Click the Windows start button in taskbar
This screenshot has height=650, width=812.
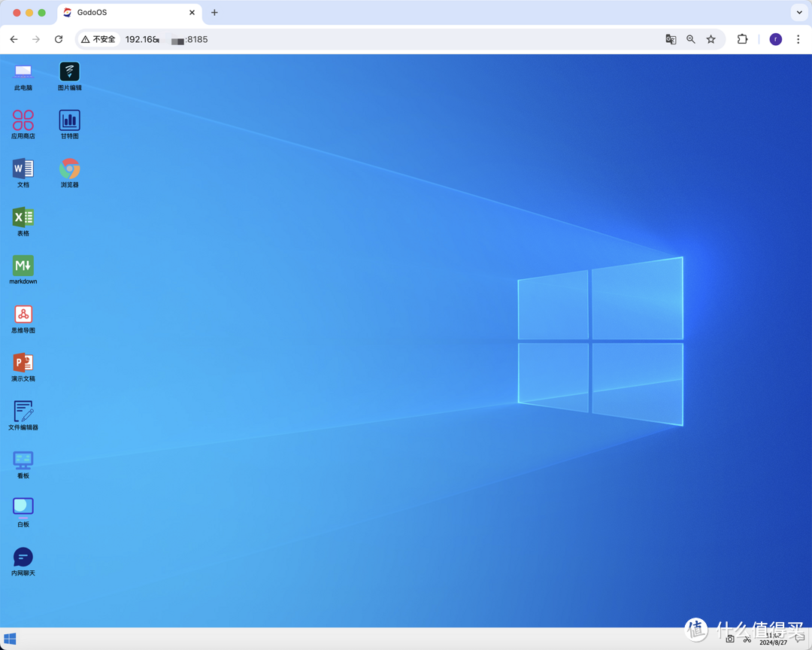pyautogui.click(x=11, y=639)
